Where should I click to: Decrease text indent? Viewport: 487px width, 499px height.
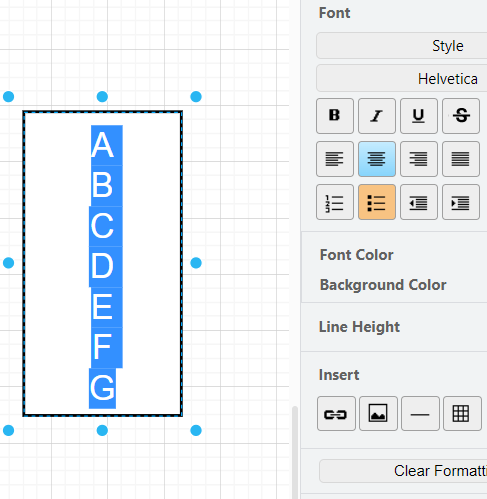point(419,202)
